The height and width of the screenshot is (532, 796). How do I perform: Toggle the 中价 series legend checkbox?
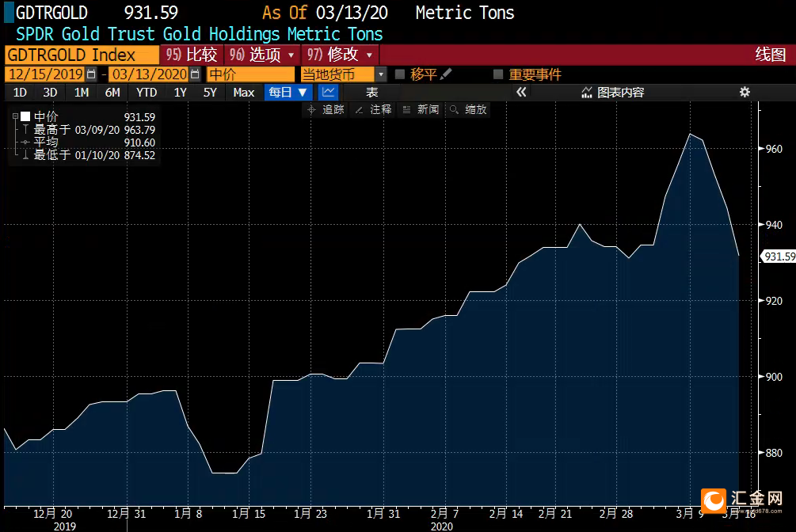pyautogui.click(x=25, y=116)
